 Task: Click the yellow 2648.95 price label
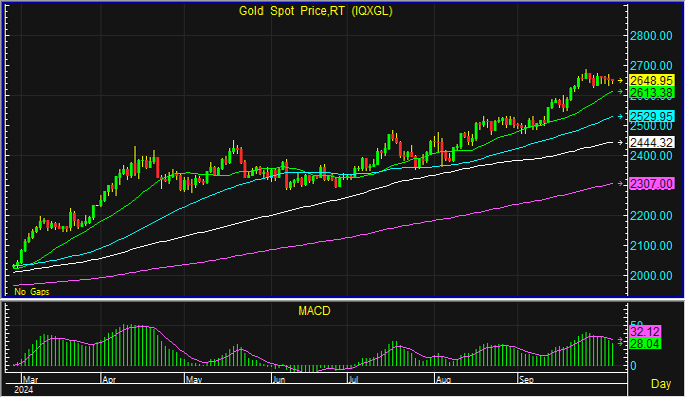[651, 80]
